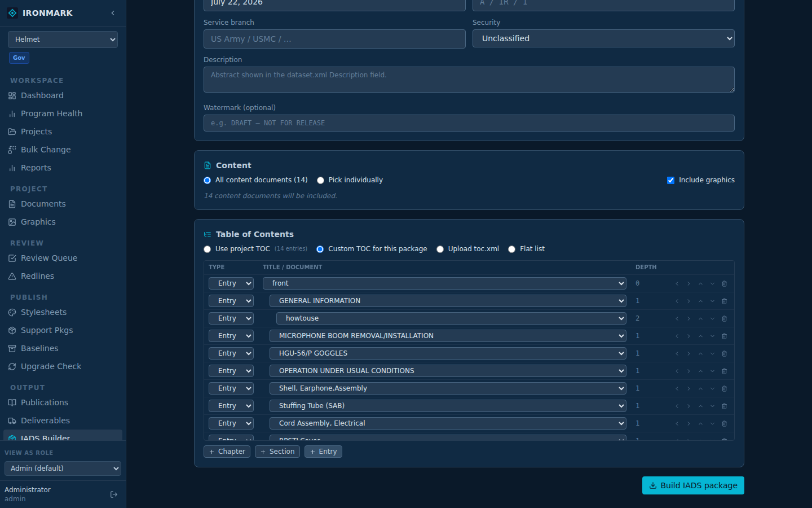The image size is (812, 508).
Task: Click the Gov badge
Action: pyautogui.click(x=19, y=58)
